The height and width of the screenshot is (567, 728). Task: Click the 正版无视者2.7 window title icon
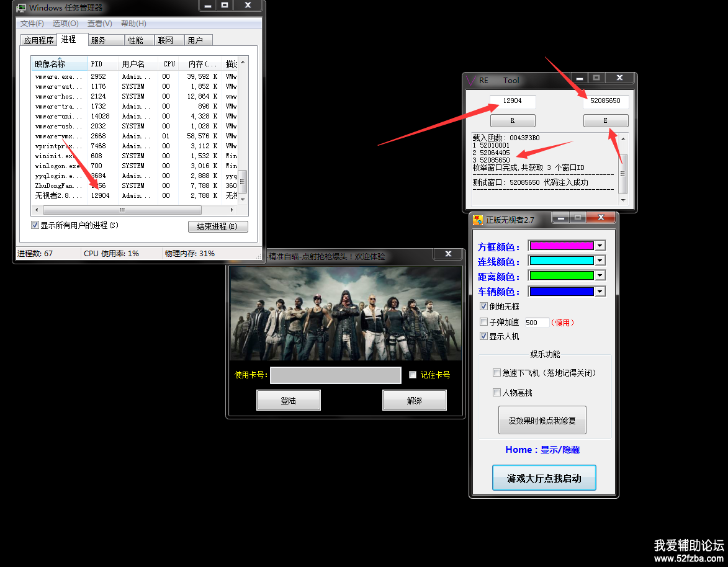tap(477, 220)
